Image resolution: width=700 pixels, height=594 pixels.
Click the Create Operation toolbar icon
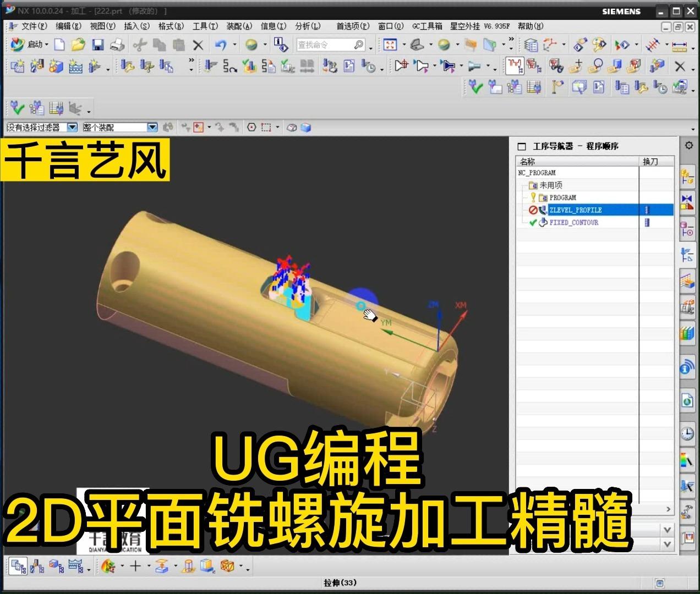[95, 67]
